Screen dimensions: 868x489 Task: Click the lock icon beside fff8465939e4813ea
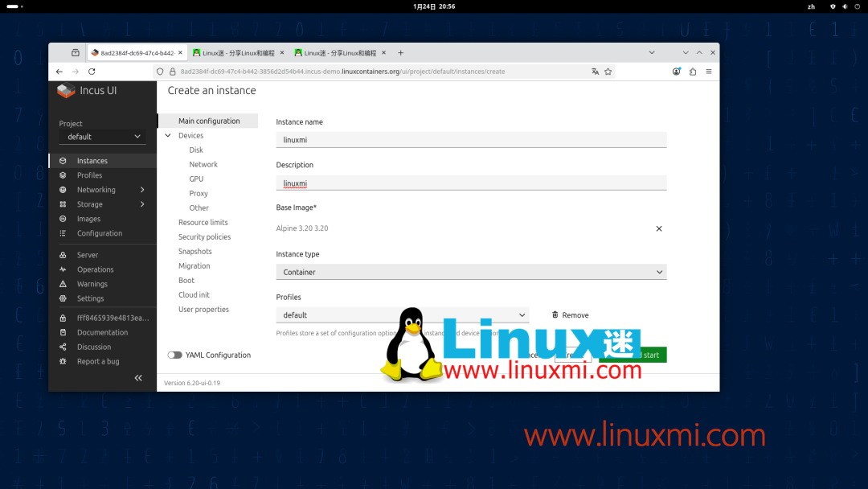[x=63, y=318]
